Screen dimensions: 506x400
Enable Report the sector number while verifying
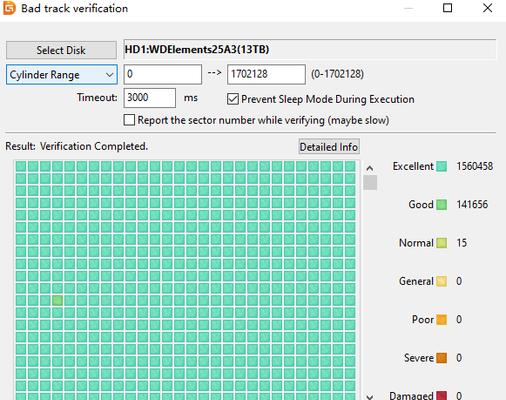coord(129,120)
